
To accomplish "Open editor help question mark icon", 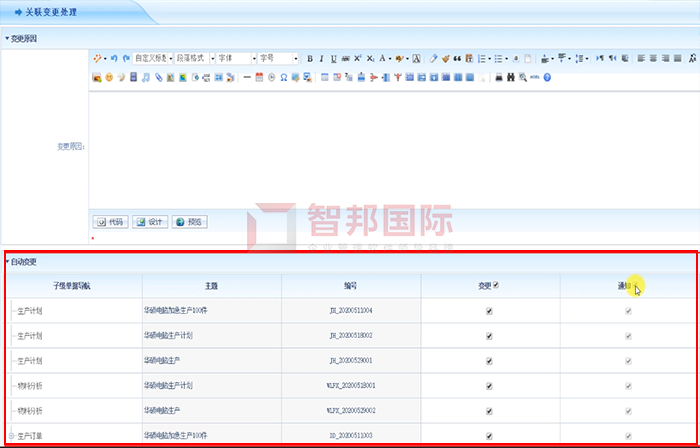I will 548,77.
